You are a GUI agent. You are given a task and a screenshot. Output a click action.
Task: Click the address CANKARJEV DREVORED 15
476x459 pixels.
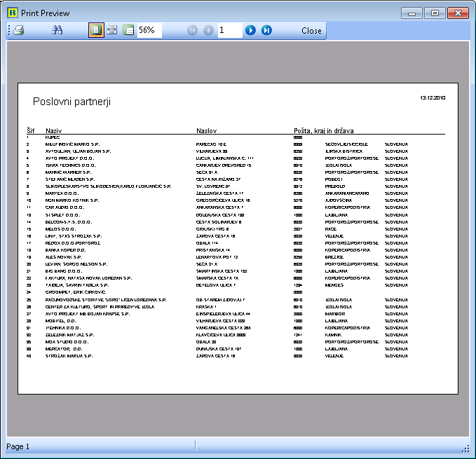(x=224, y=165)
